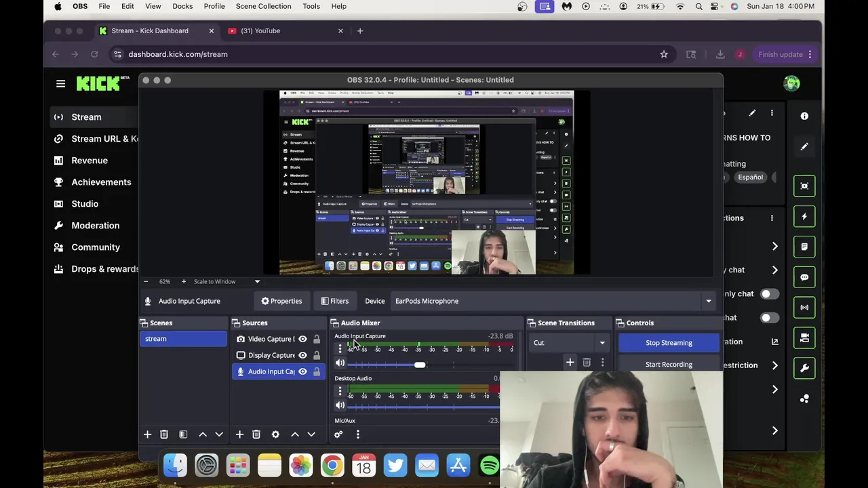The width and height of the screenshot is (868, 488).
Task: Hide the Display Capture source with the eye
Action: tap(302, 355)
